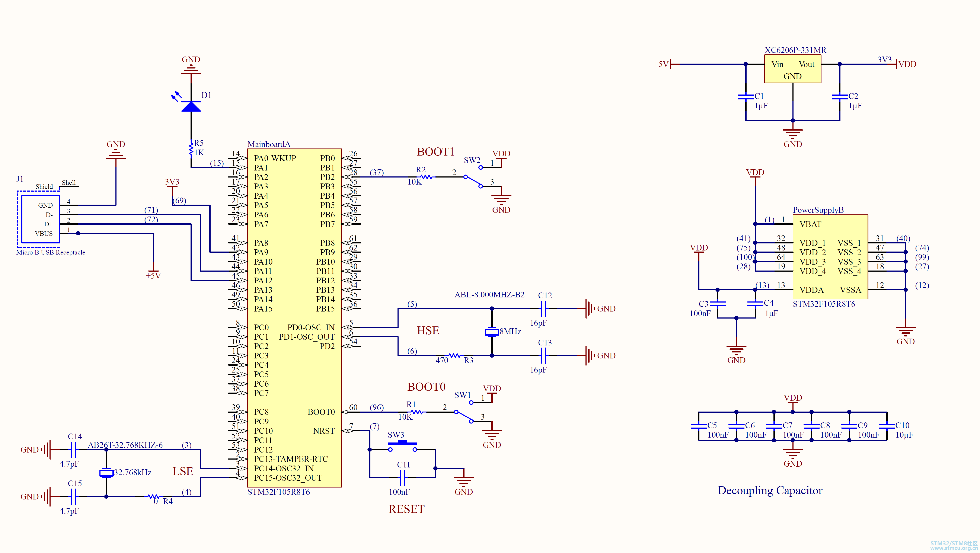Click the 'Shell' label on J1

(69, 183)
